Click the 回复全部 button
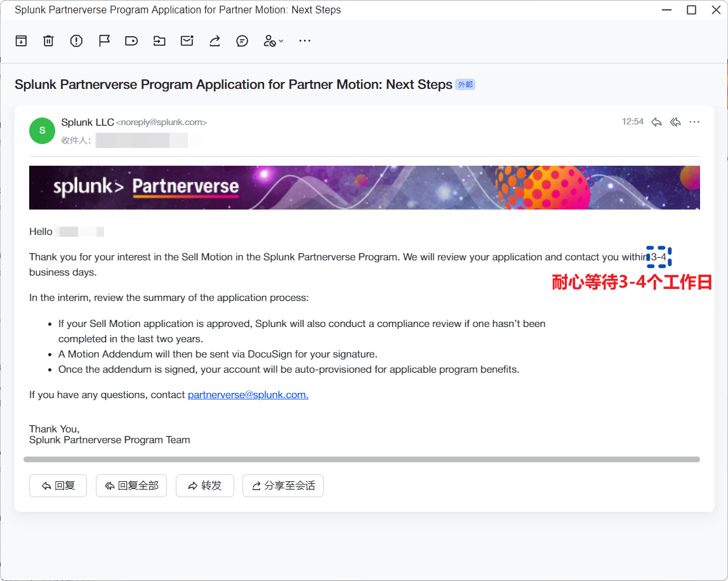 (x=131, y=485)
